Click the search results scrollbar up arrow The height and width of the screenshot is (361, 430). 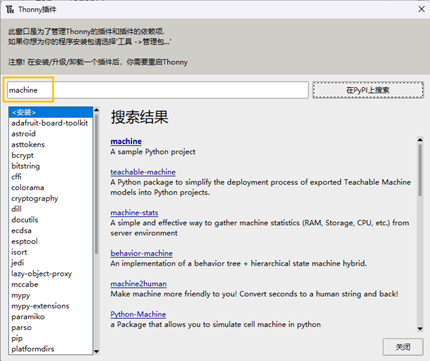(420, 140)
